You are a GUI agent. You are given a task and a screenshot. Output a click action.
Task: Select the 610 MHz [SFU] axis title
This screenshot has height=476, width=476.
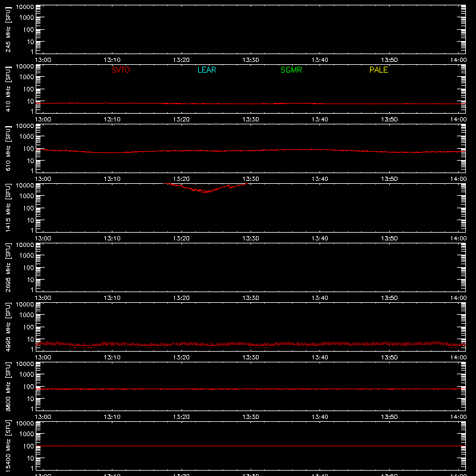click(x=8, y=148)
